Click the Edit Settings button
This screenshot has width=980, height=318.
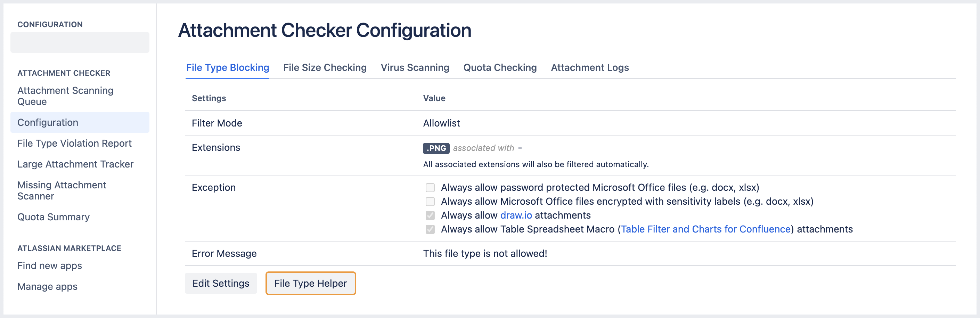221,283
